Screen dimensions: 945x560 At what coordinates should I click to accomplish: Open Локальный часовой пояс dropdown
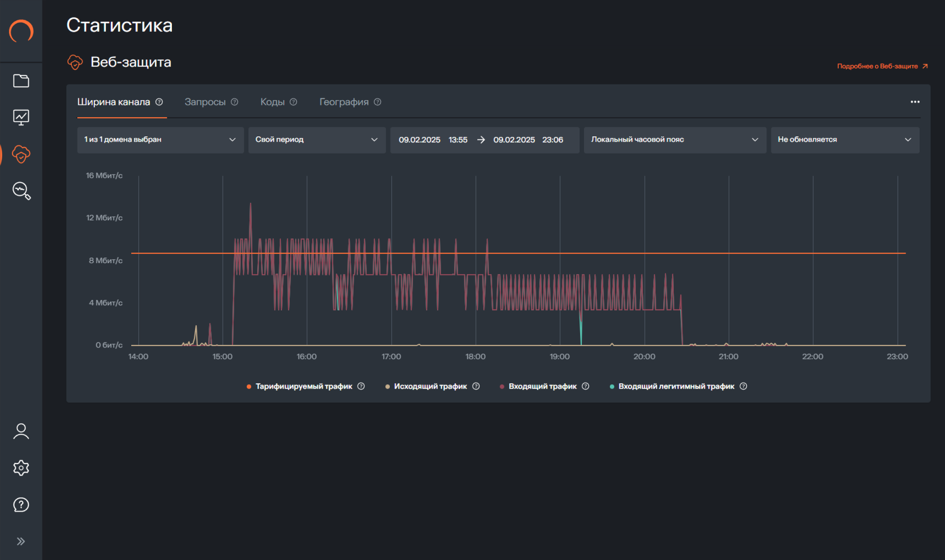coord(675,140)
